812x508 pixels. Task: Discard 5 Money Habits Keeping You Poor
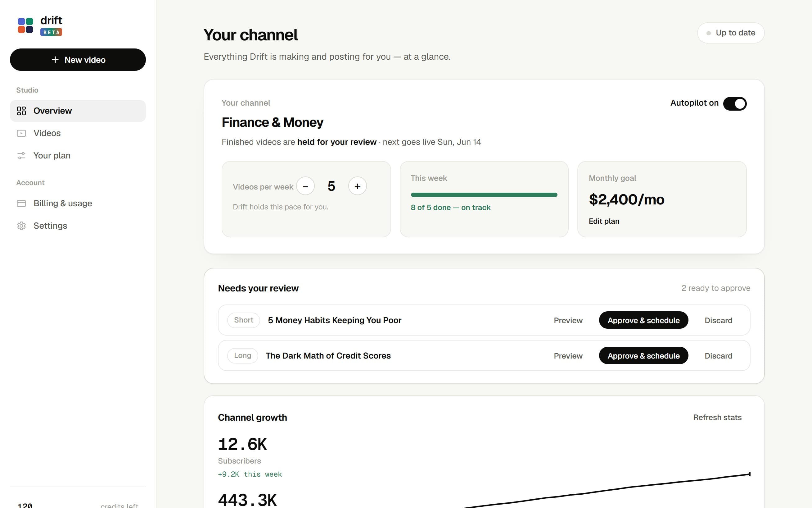(x=718, y=320)
